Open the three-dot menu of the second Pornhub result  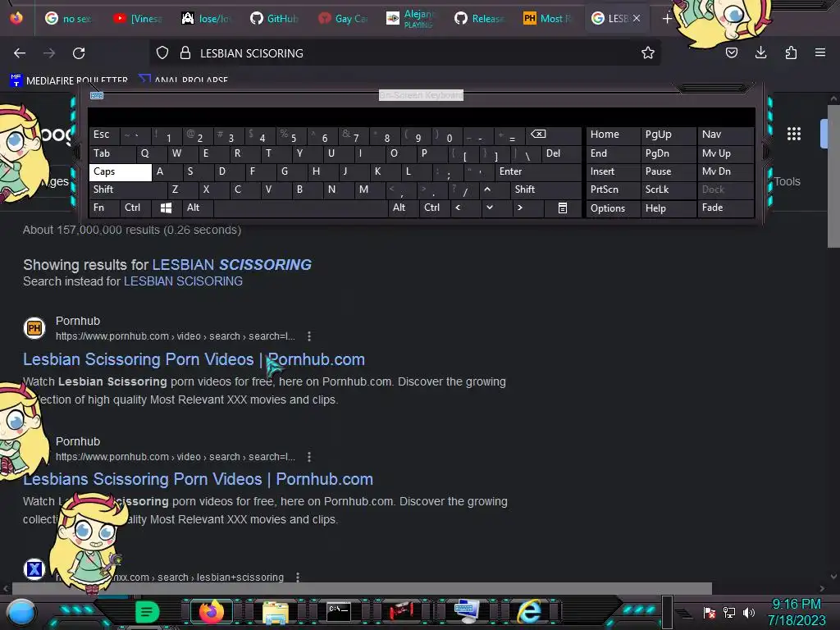point(309,457)
